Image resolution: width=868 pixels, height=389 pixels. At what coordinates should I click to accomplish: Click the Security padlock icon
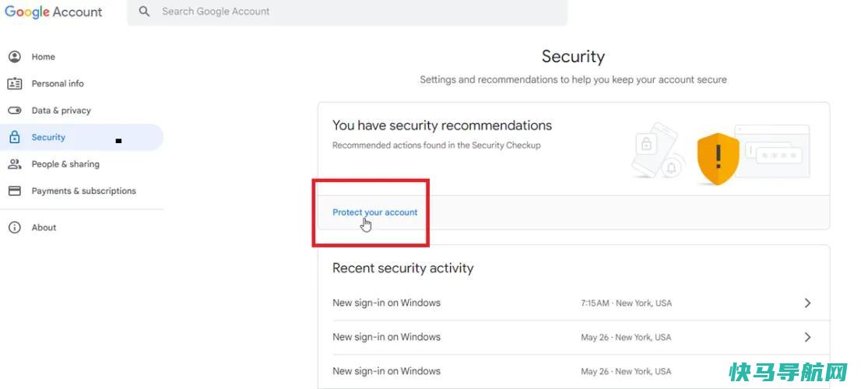[x=14, y=137]
